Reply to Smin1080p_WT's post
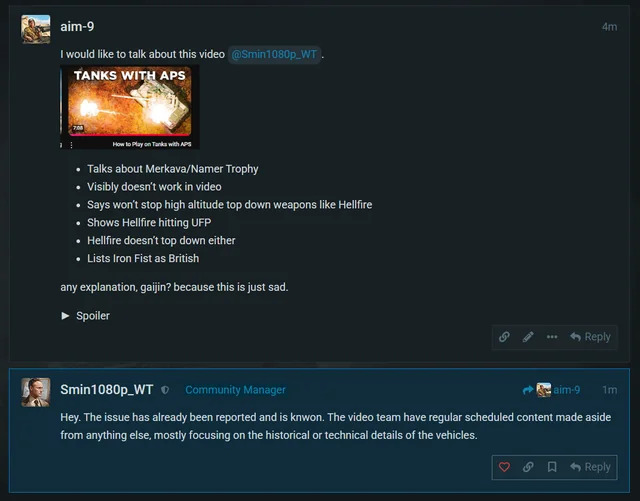 [591, 467]
